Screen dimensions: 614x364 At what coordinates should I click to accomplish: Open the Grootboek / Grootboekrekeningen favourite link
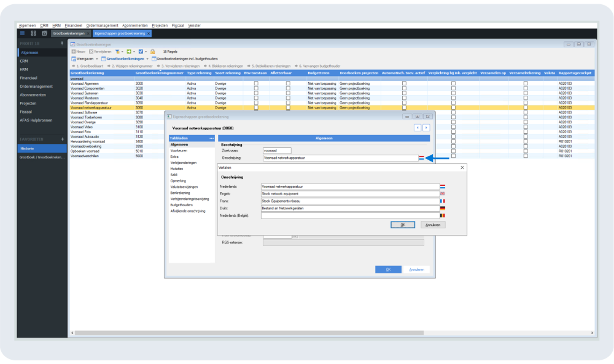42,157
